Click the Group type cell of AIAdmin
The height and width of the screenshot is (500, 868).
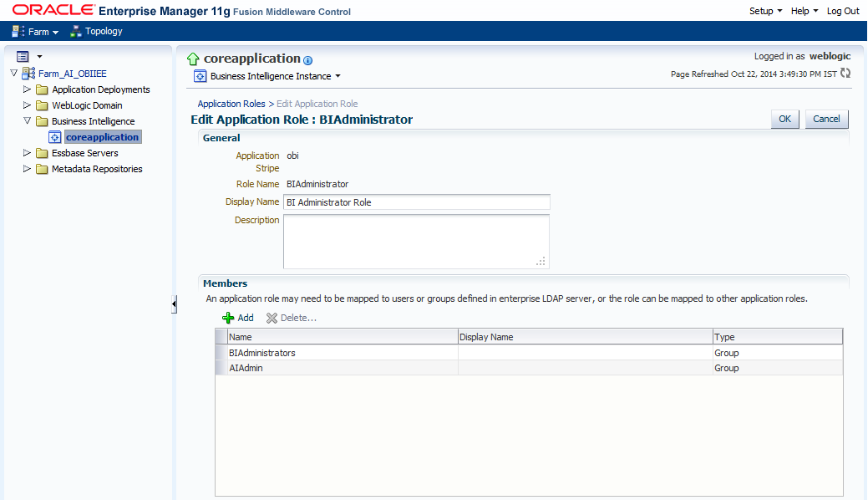pyautogui.click(x=778, y=368)
